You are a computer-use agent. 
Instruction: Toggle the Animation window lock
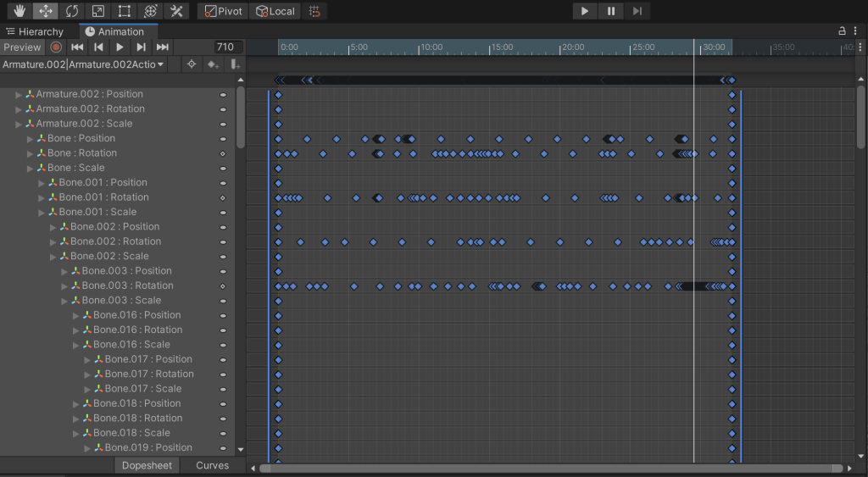(842, 31)
